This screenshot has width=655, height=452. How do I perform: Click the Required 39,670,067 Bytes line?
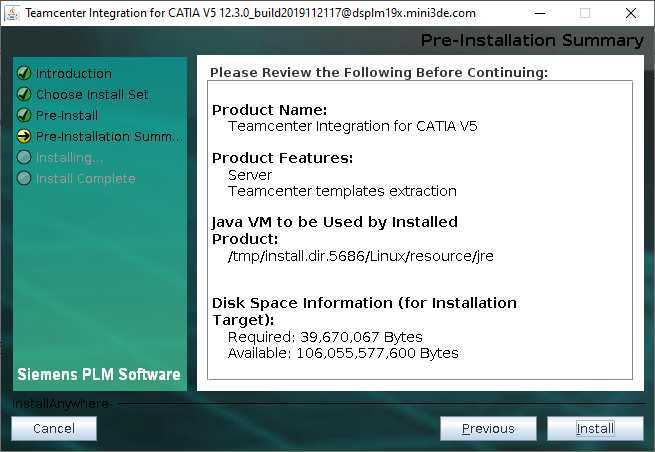[x=325, y=337]
